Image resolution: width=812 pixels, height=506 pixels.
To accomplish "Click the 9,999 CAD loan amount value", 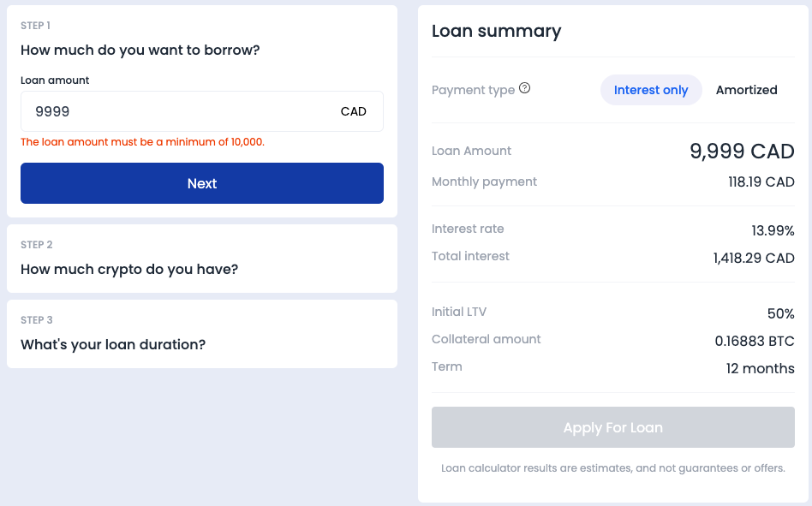I will 742,152.
